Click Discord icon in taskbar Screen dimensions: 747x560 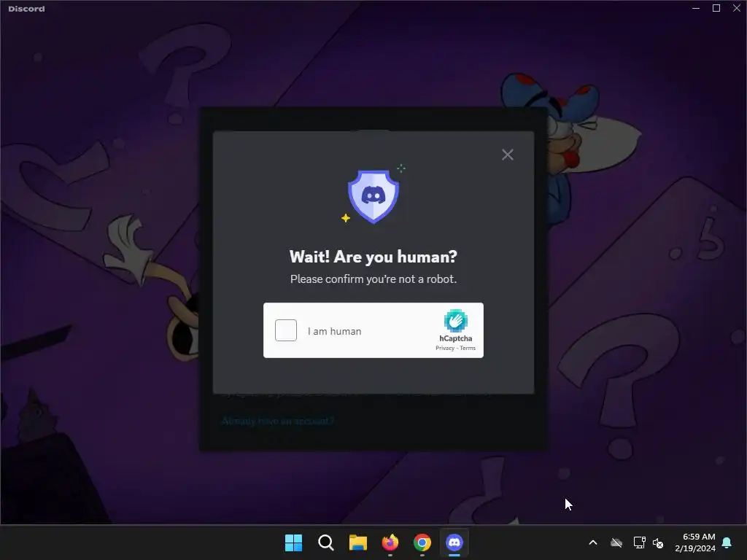pos(454,542)
